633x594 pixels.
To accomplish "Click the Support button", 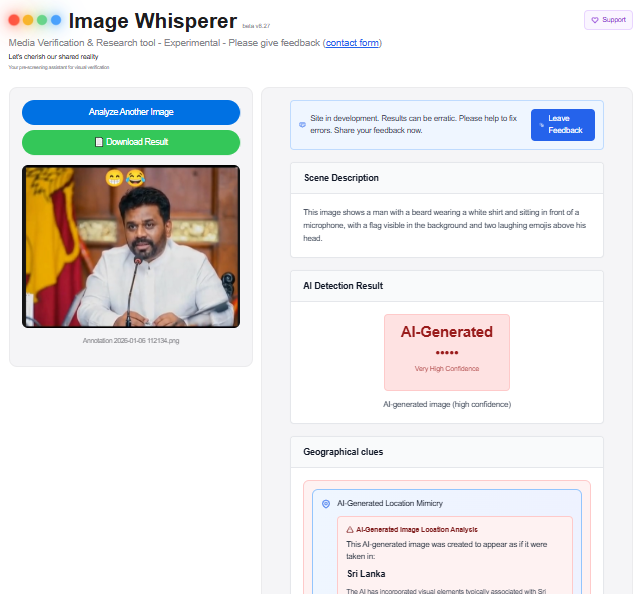I will pyautogui.click(x=608, y=20).
